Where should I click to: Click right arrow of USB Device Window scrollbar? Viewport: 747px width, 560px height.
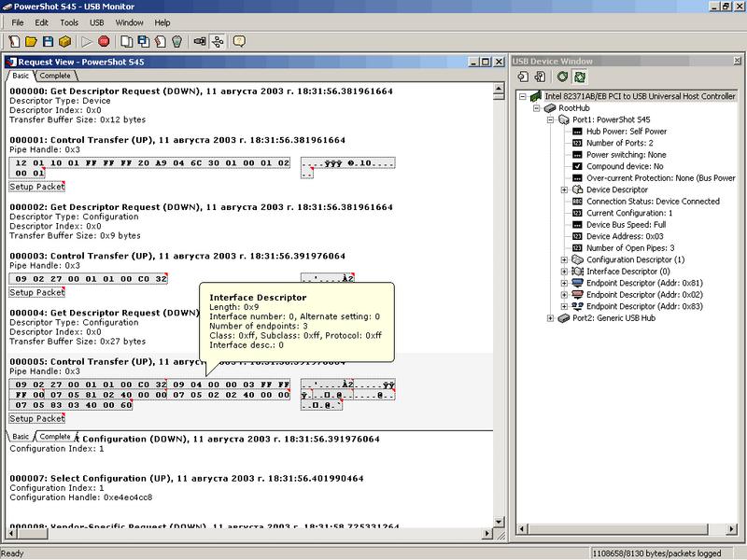coord(732,529)
